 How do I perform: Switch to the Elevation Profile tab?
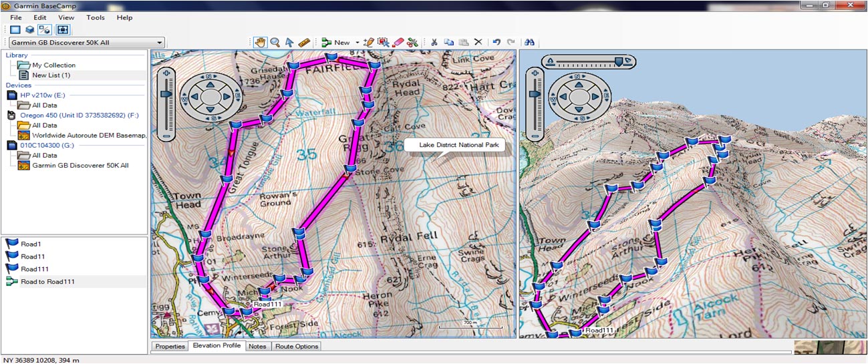[x=216, y=346]
